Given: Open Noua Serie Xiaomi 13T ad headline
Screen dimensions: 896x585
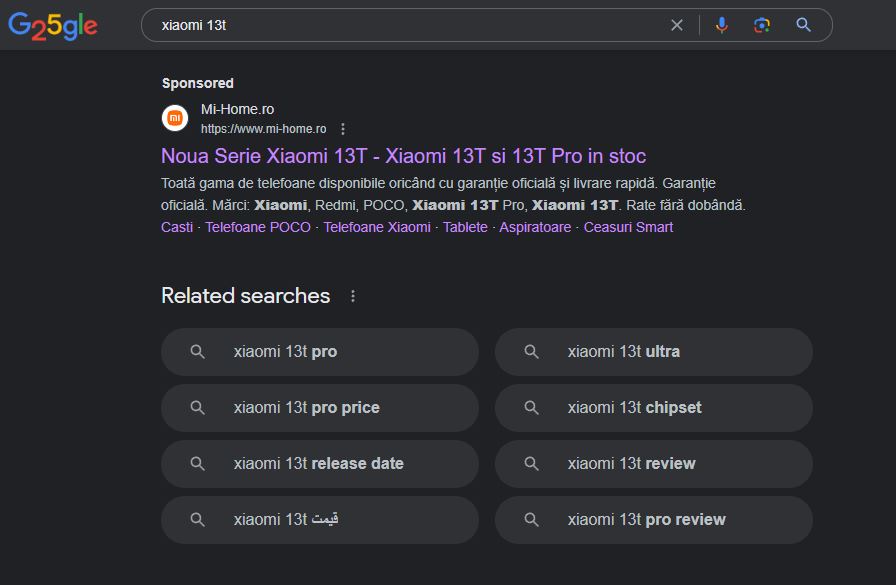Looking at the screenshot, I should pos(403,156).
